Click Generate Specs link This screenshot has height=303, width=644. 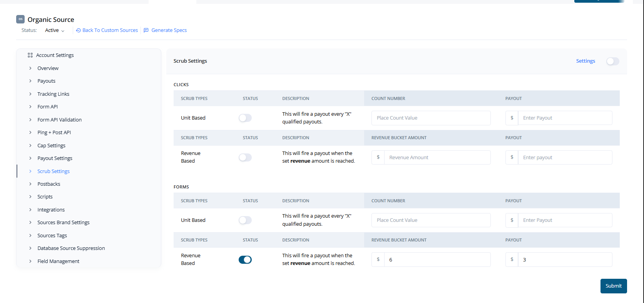[169, 30]
